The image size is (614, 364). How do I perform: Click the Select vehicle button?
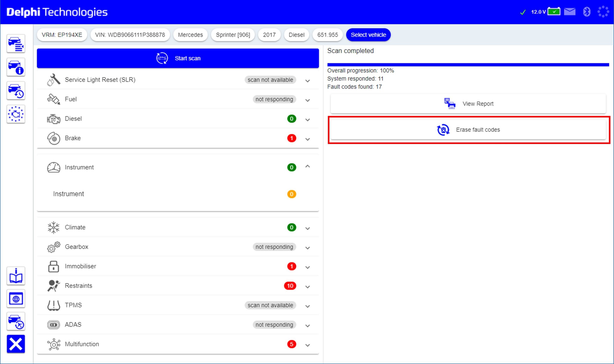click(x=368, y=35)
